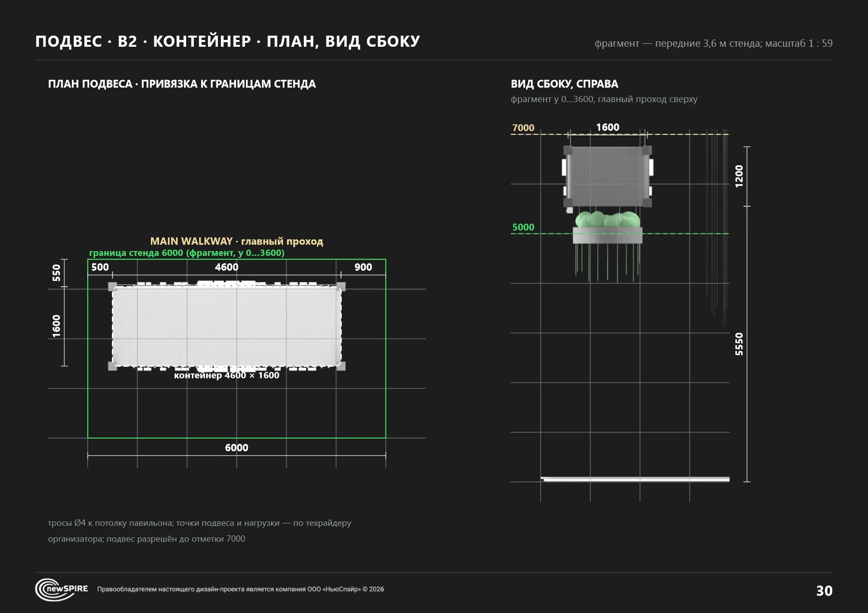This screenshot has width=868, height=613.
Task: Click the white floor slab in side view
Action: tap(636, 479)
